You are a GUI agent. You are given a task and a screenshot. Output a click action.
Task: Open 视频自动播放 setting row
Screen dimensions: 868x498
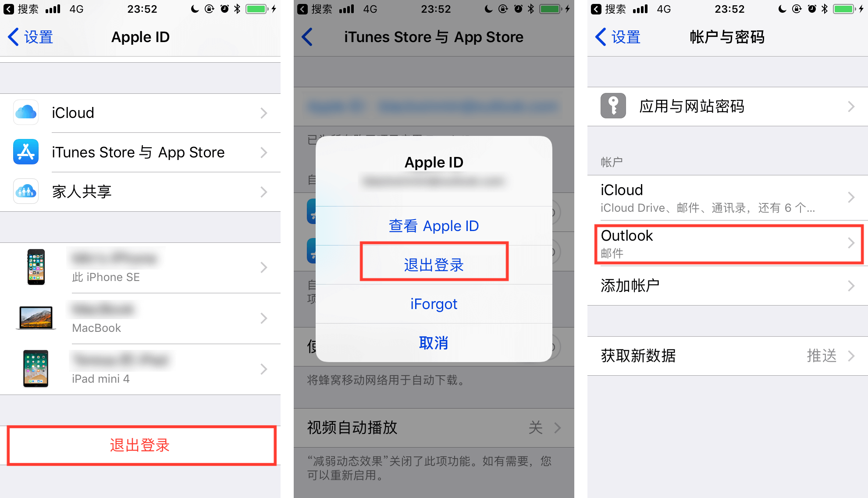[434, 428]
